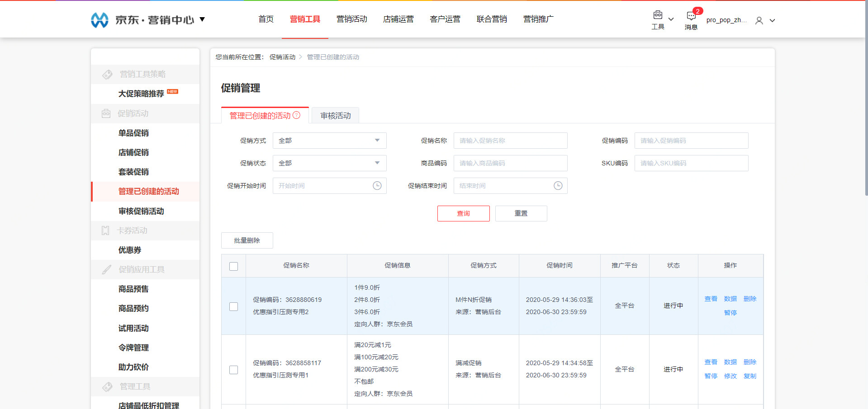The height and width of the screenshot is (409, 868).
Task: Check the box for promotion 3628858117
Action: pos(233,370)
